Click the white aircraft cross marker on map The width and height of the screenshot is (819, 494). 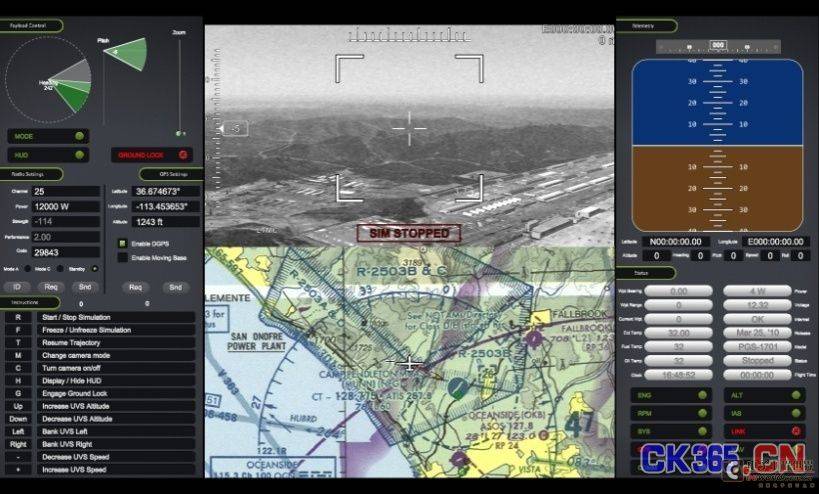409,362
